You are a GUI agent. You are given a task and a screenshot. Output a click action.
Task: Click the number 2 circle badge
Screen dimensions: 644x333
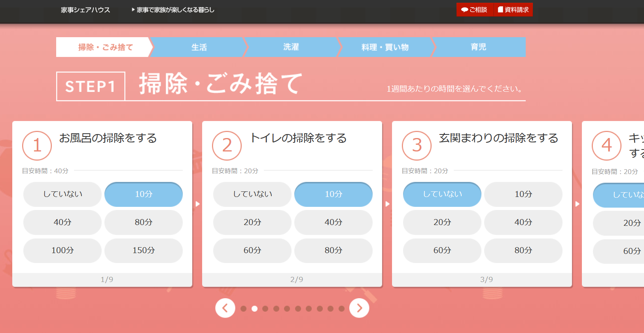click(227, 146)
